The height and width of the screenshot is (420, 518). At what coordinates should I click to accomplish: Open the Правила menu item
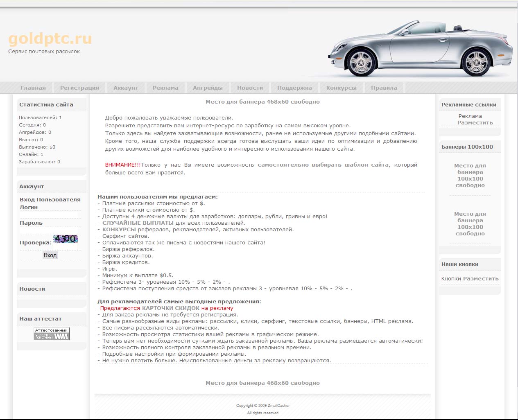pyautogui.click(x=384, y=88)
